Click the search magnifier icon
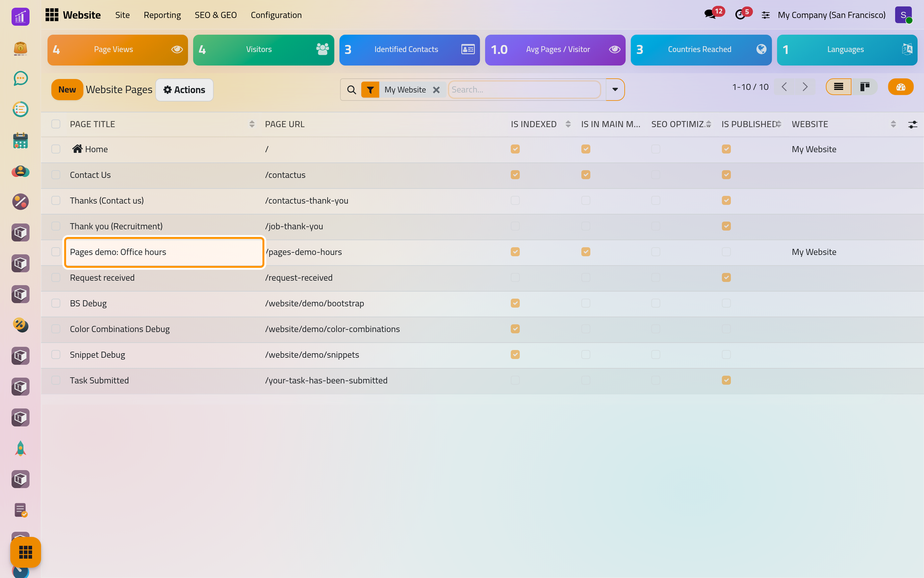This screenshot has height=578, width=924. (351, 90)
